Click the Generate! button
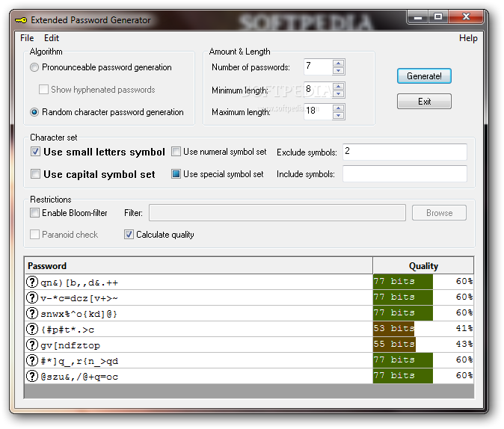The image size is (504, 429). point(424,76)
